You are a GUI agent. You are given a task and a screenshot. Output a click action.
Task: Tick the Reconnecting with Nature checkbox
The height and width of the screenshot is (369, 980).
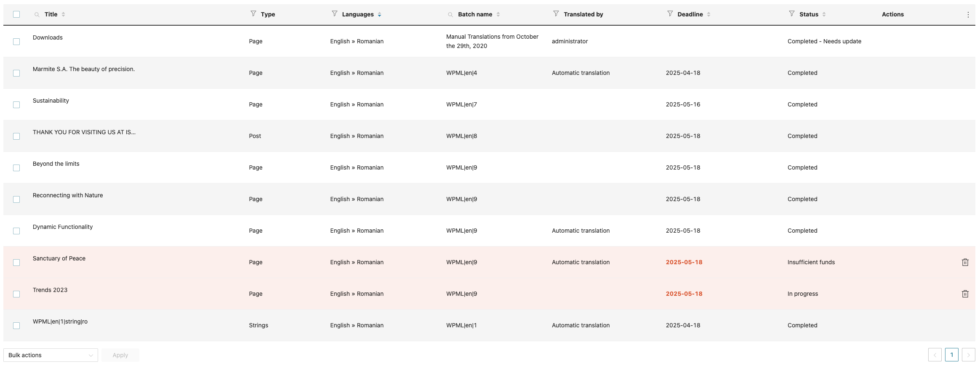tap(16, 199)
